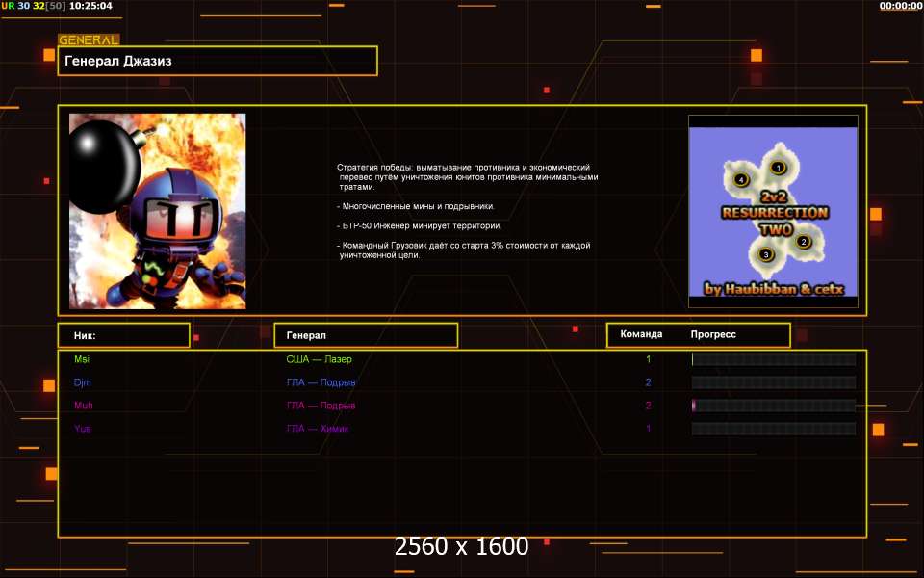Select player nickname Msi
The height and width of the screenshot is (578, 924).
click(82, 359)
